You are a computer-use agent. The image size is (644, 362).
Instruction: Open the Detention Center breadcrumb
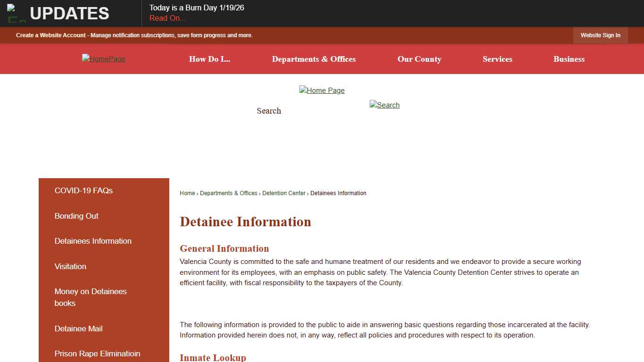coord(284,193)
